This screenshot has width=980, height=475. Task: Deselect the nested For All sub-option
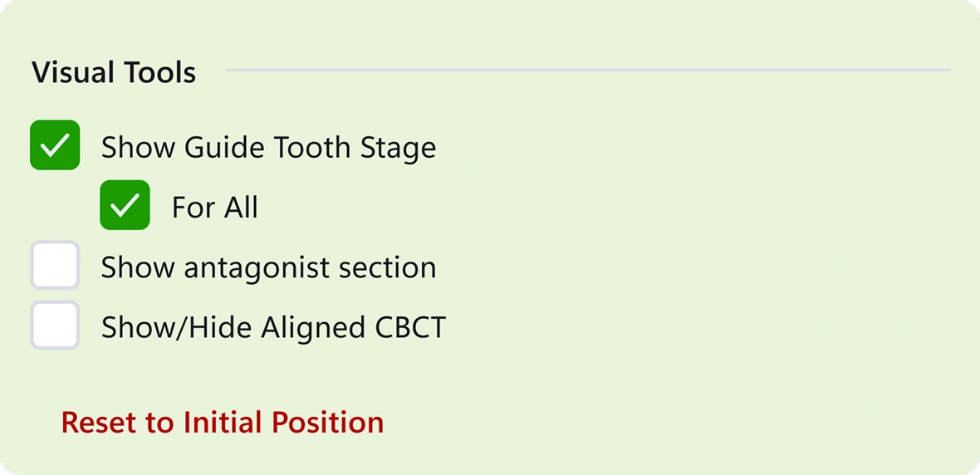pos(125,205)
